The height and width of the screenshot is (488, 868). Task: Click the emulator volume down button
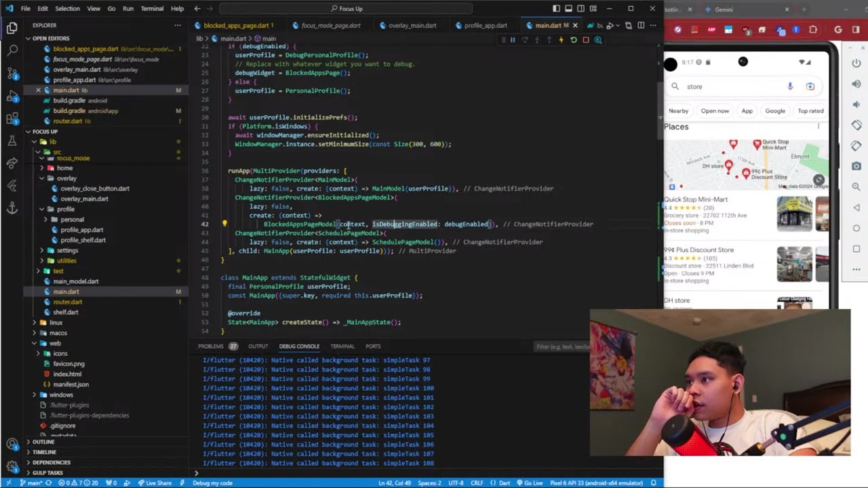(x=856, y=104)
